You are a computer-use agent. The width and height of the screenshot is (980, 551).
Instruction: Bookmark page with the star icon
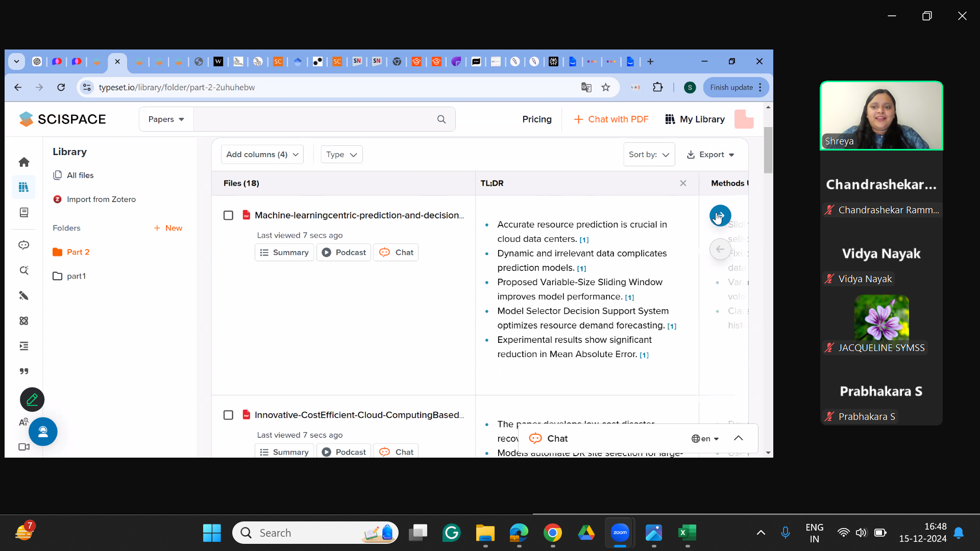(606, 88)
